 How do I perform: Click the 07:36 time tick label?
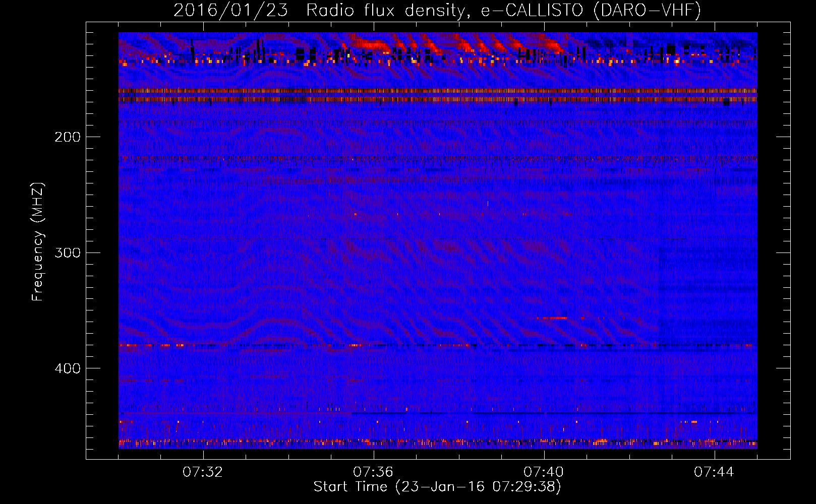coord(373,472)
